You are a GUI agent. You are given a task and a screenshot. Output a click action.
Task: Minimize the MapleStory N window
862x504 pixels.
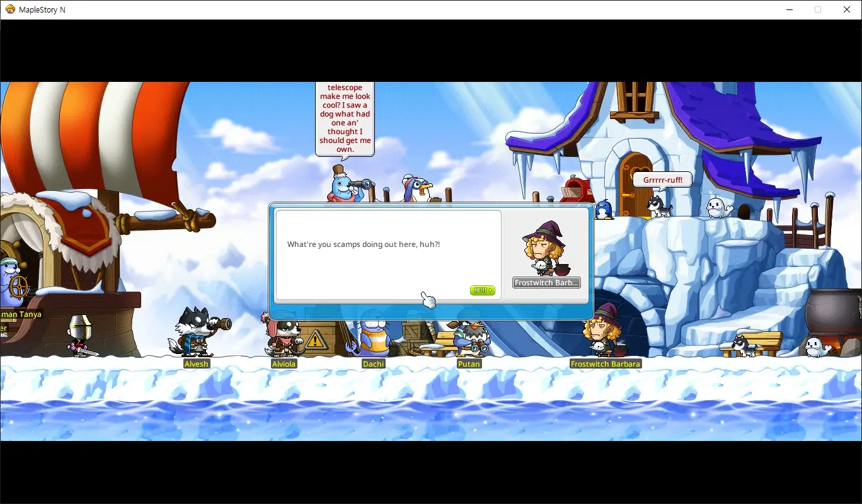coord(789,9)
